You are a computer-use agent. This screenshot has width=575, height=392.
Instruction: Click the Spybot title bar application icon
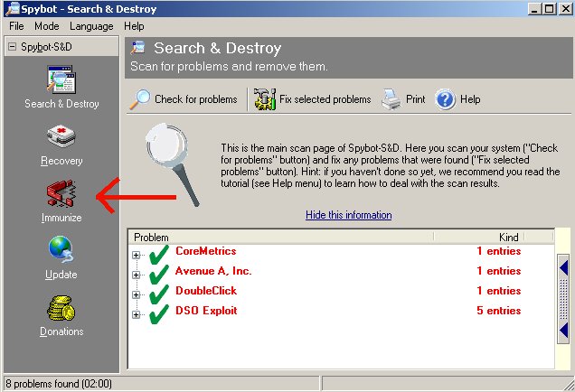coord(12,9)
